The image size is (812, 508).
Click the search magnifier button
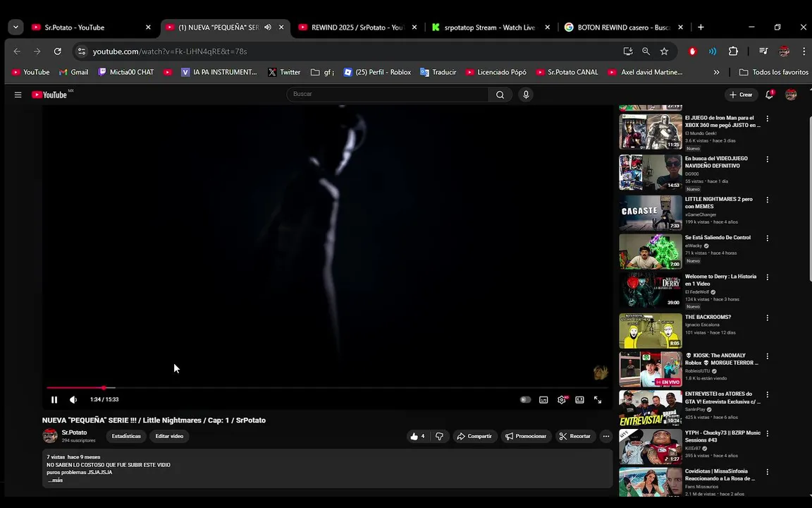click(500, 95)
